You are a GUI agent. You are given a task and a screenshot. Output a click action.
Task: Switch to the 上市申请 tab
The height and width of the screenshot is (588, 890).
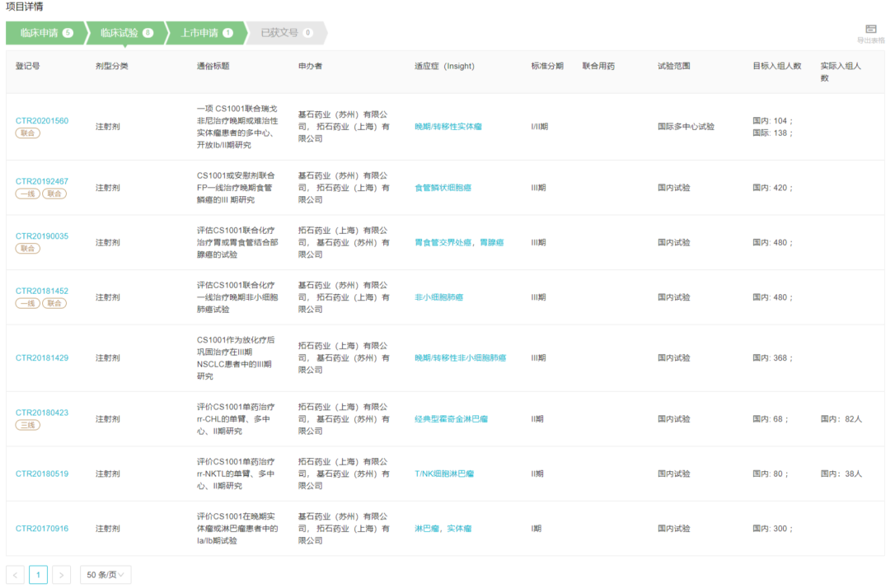207,33
